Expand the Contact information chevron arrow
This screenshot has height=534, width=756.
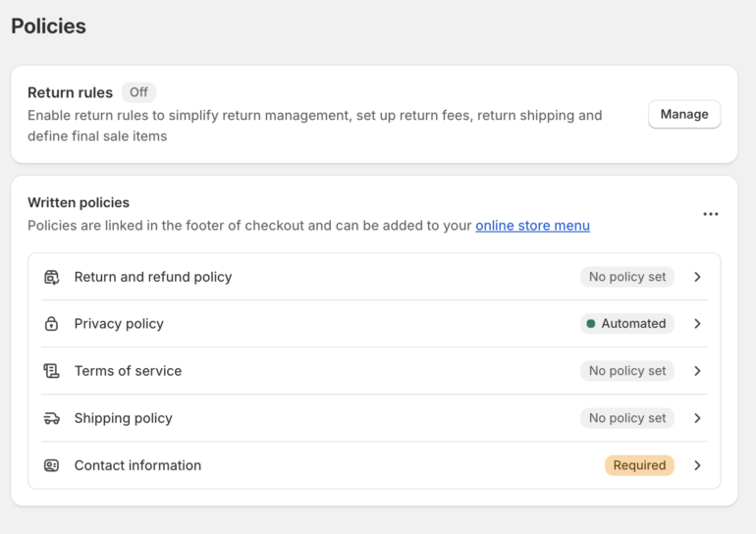[697, 465]
